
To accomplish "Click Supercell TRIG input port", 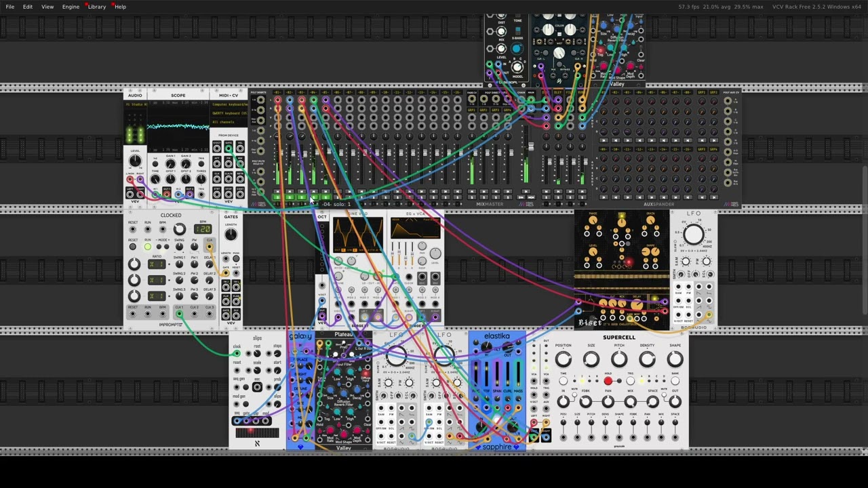I will coord(546,395).
